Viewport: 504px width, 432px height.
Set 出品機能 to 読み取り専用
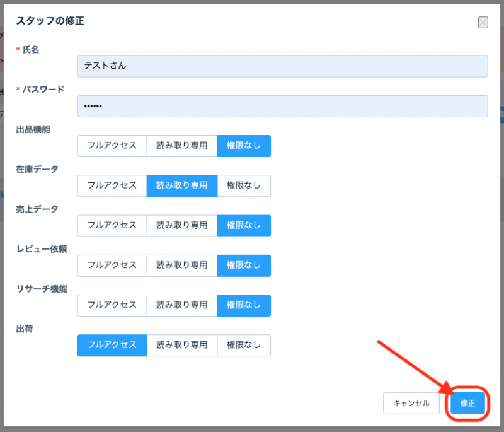182,146
